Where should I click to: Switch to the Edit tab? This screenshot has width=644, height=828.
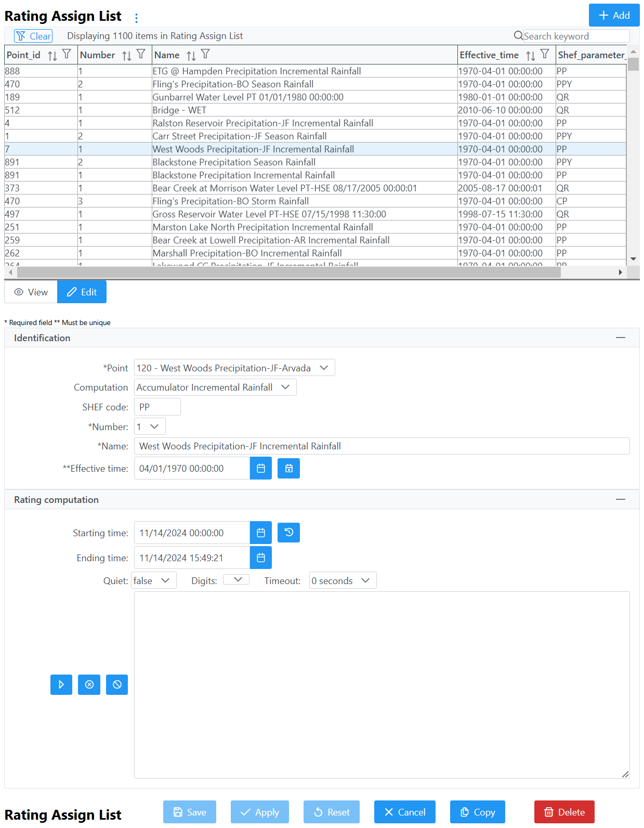82,292
